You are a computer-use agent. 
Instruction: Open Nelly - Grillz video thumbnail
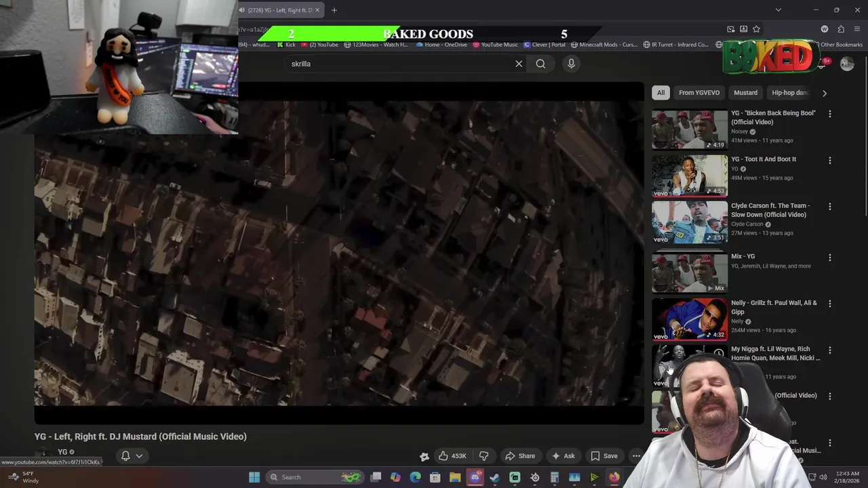[690, 319]
